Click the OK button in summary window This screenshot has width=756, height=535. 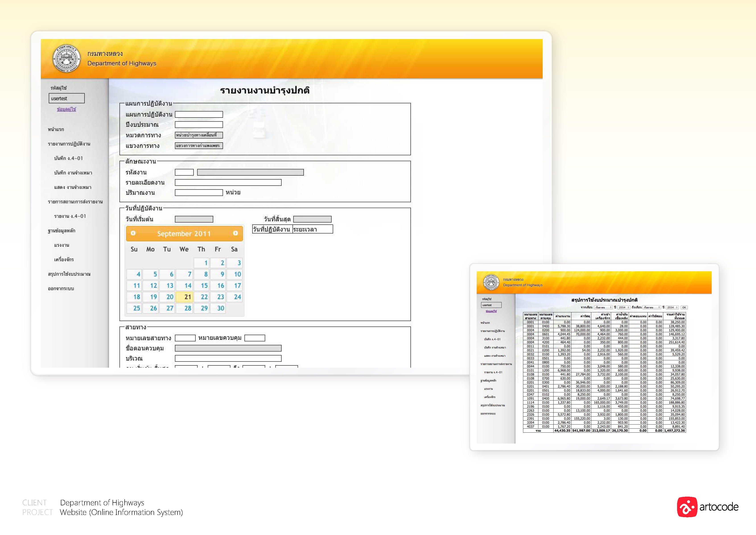(684, 307)
